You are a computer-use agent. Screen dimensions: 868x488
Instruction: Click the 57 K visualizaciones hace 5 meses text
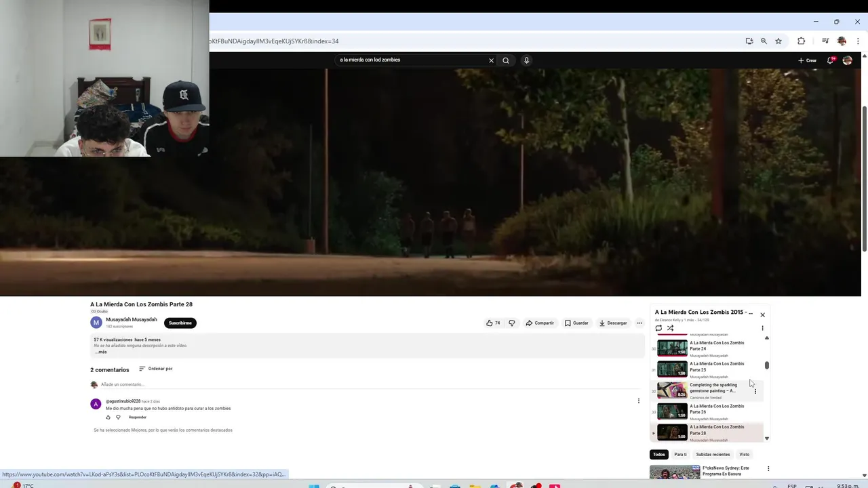(x=127, y=340)
